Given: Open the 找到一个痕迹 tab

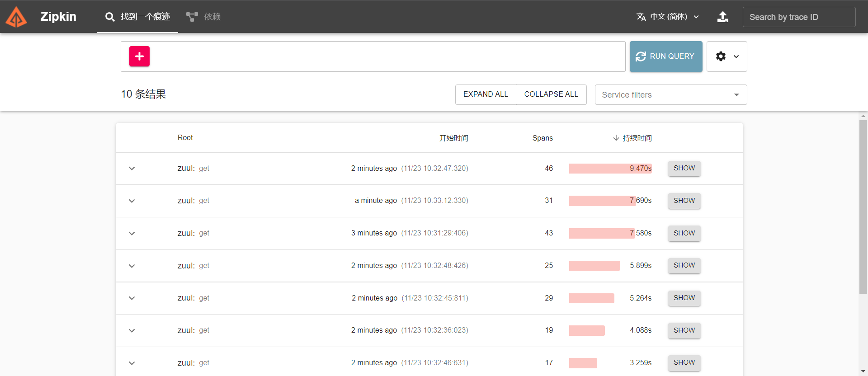Looking at the screenshot, I should click(137, 17).
